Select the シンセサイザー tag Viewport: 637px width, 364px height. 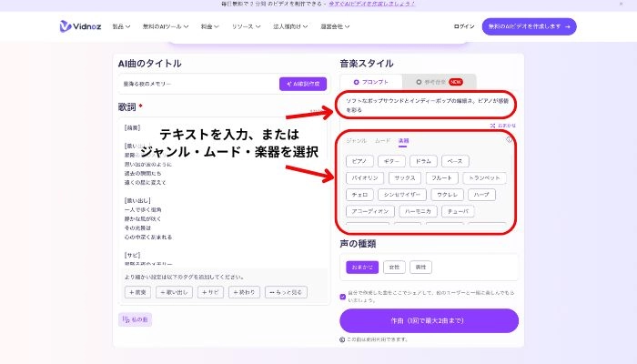(x=402, y=195)
